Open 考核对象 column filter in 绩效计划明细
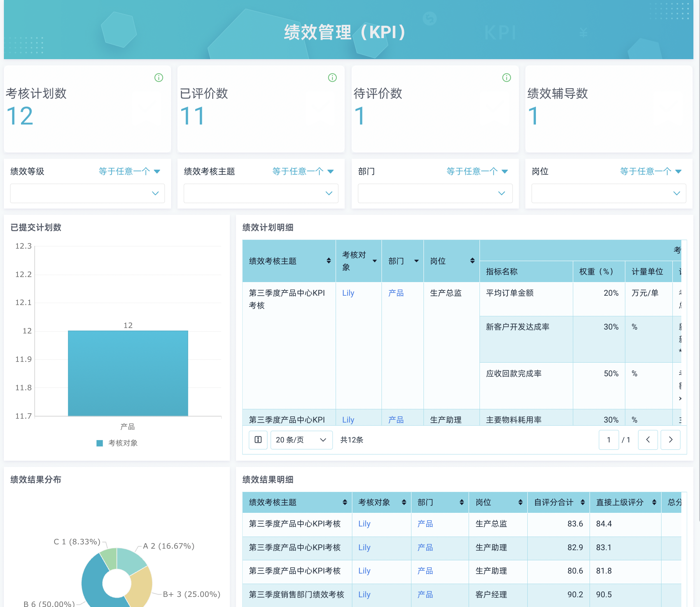700x607 pixels. pyautogui.click(x=374, y=261)
